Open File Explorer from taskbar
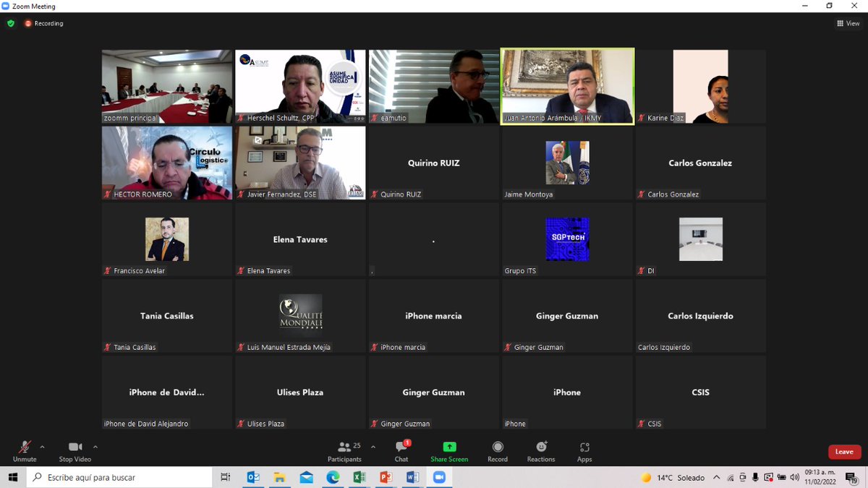This screenshot has width=868, height=488. [x=280, y=477]
